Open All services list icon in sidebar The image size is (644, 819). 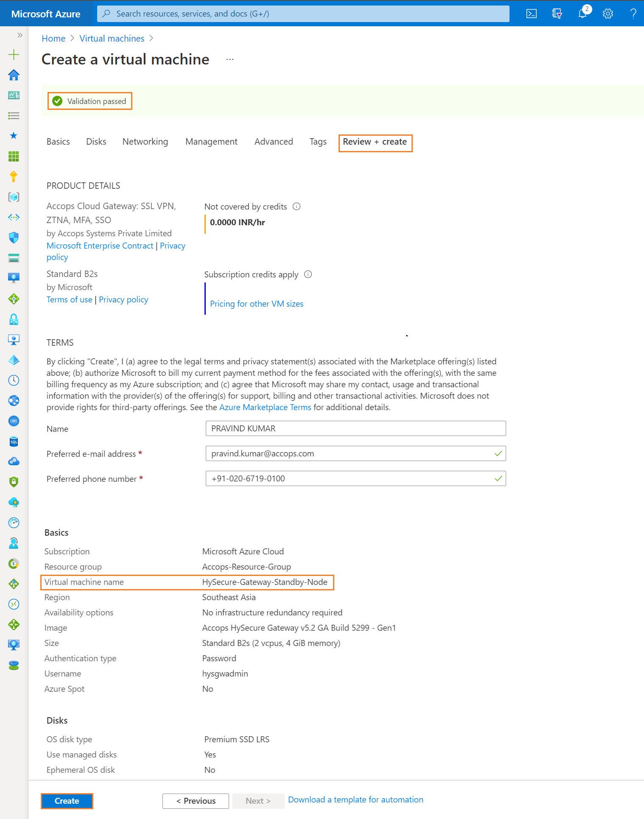pyautogui.click(x=14, y=115)
